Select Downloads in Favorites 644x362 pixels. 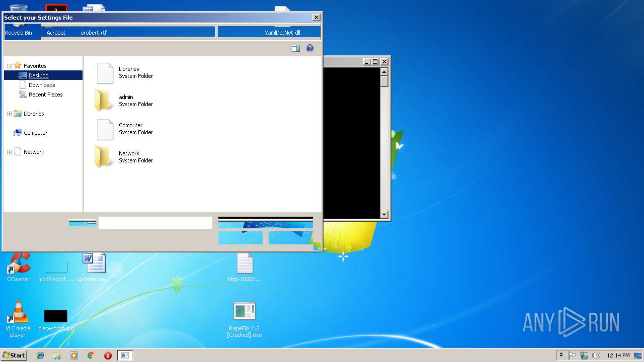click(x=42, y=85)
